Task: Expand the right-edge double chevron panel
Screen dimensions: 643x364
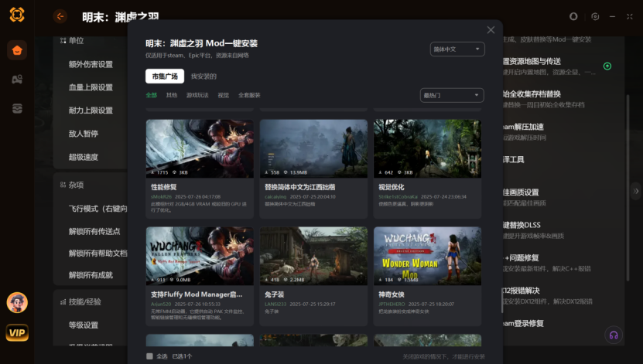Action: click(636, 191)
